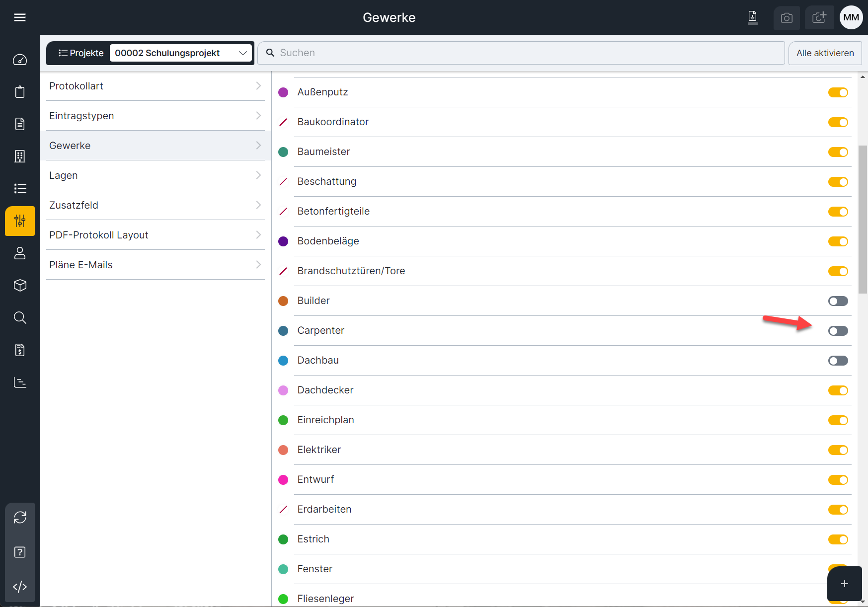Click the pink color dot of Entwurf
The image size is (868, 607).
(283, 480)
